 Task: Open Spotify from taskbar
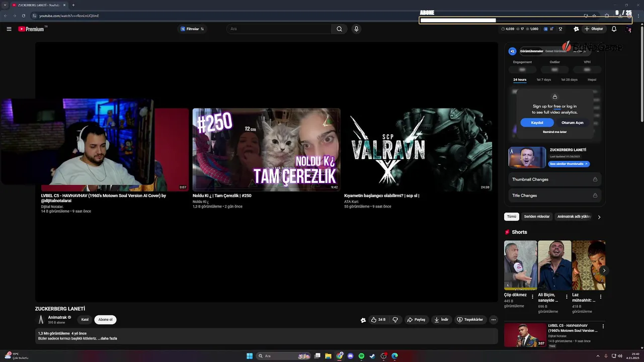pyautogui.click(x=361, y=356)
